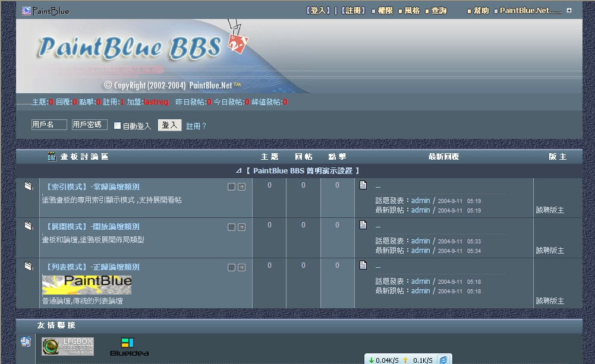
Task: Open admin beside 話題發表 in the 【索引模式】 row
Action: click(420, 201)
